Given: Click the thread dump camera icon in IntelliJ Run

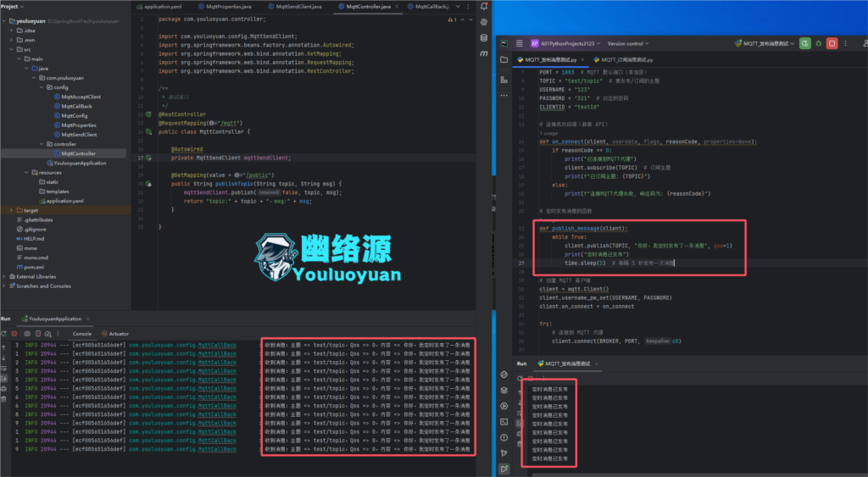Looking at the screenshot, I should point(27,334).
